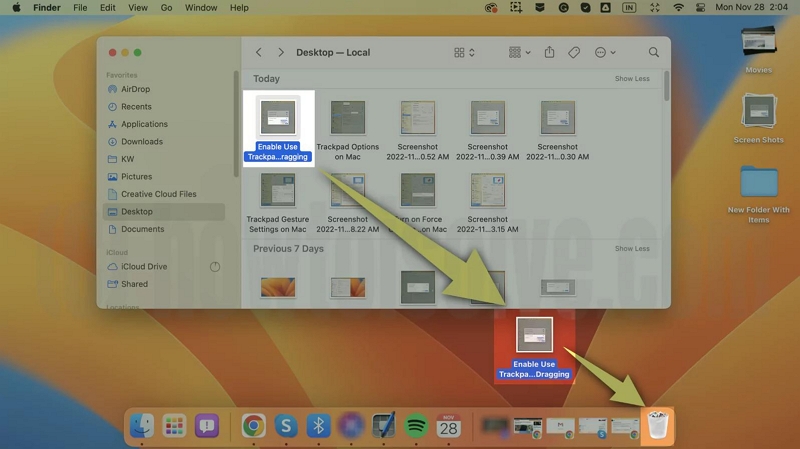Open Skype from the Dock

pyautogui.click(x=286, y=426)
